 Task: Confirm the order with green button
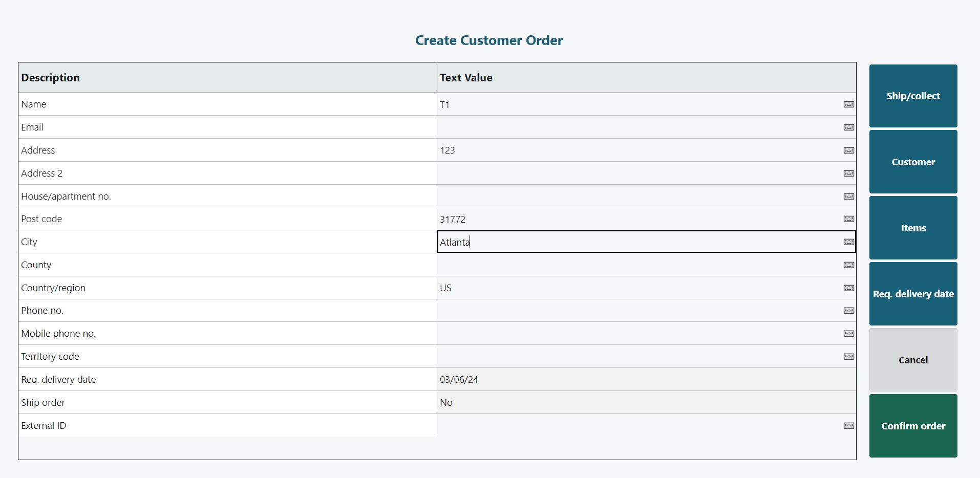tap(913, 426)
